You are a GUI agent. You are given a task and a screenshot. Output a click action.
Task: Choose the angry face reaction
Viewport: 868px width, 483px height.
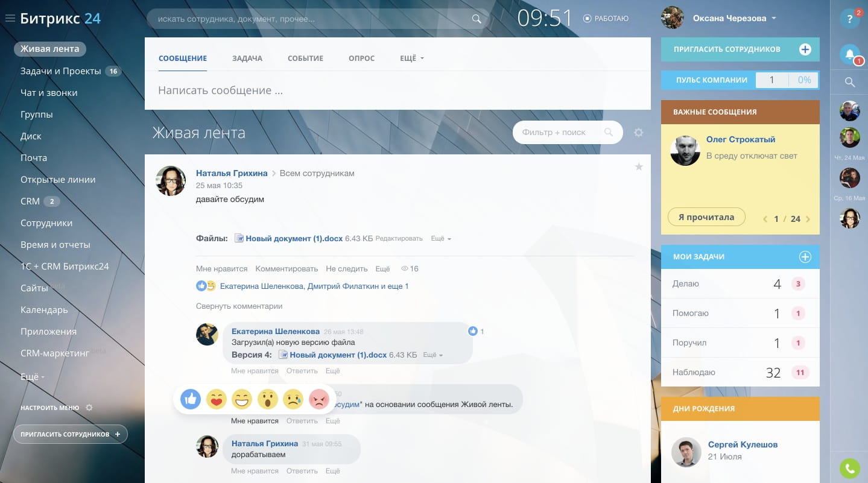[x=318, y=399]
